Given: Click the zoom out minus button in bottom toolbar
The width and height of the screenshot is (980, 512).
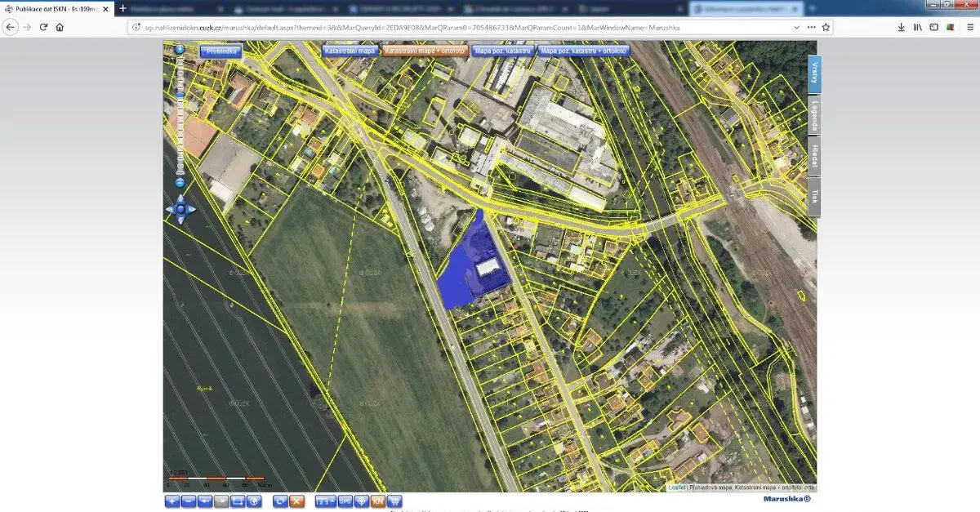Looking at the screenshot, I should (188, 501).
